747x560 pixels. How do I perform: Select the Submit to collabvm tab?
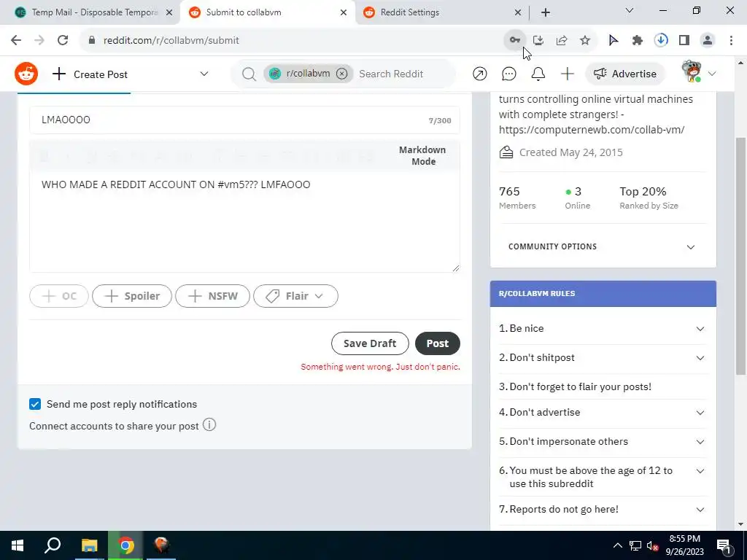[267, 12]
